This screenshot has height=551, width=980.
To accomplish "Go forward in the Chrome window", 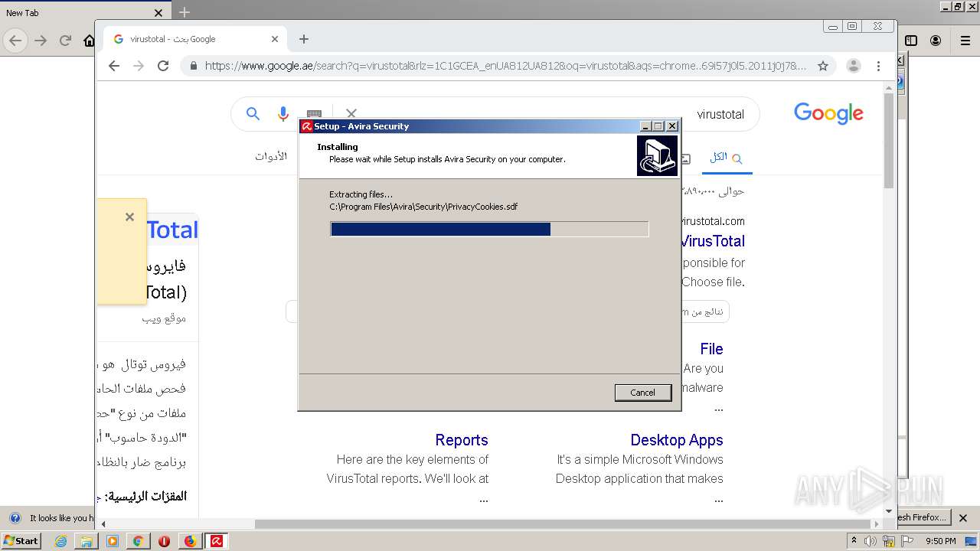I will [139, 66].
